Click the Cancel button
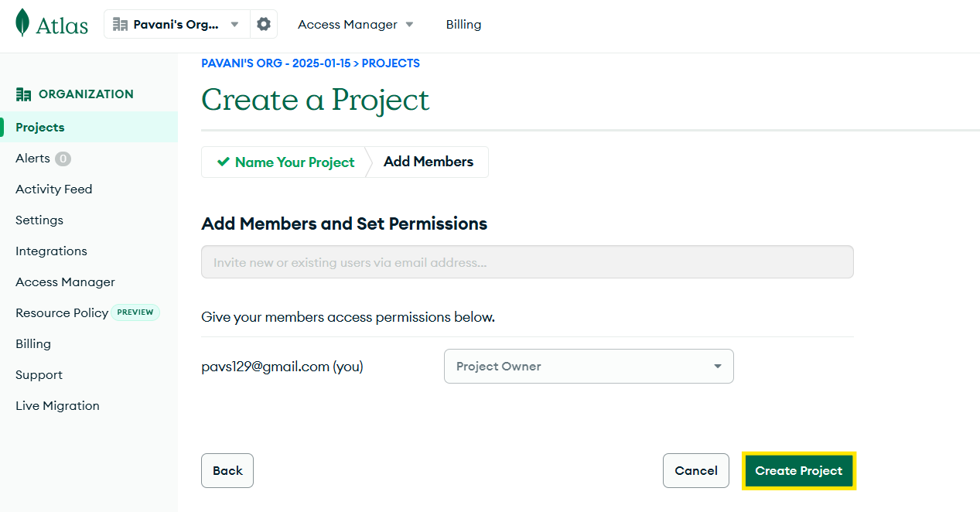 pyautogui.click(x=695, y=470)
